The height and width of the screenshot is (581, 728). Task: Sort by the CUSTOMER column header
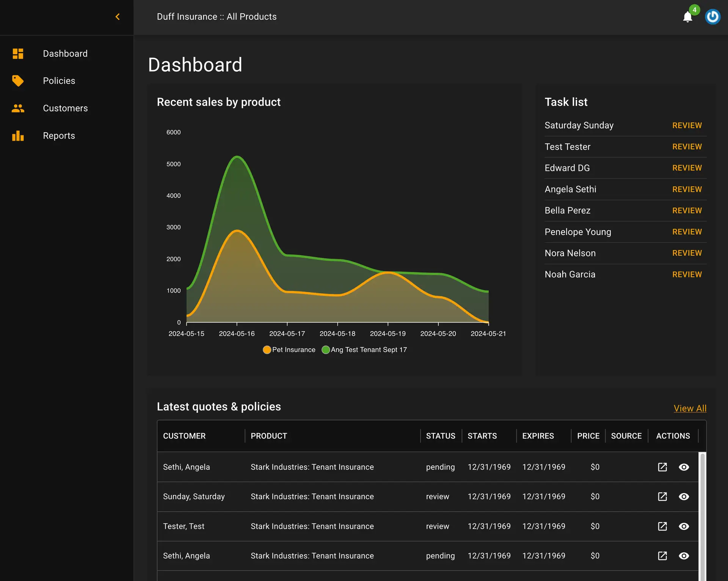point(184,436)
